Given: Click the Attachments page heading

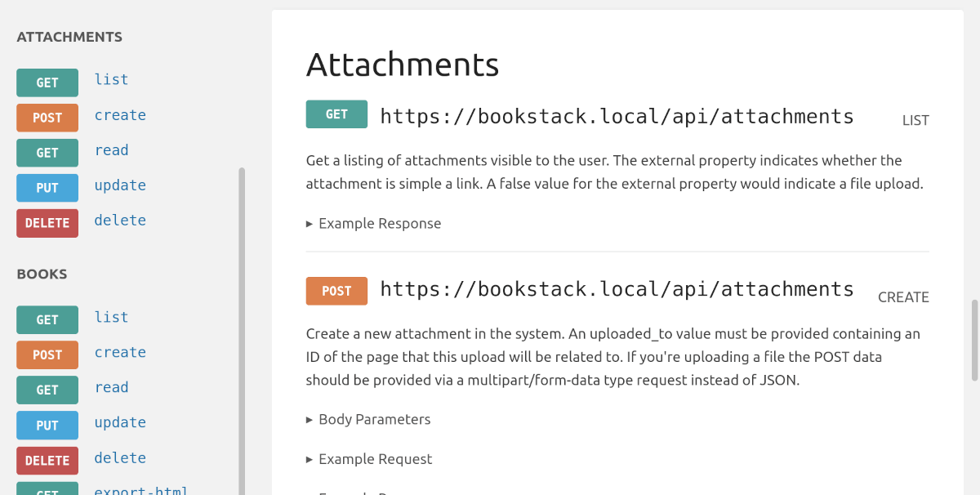Looking at the screenshot, I should pos(403,64).
